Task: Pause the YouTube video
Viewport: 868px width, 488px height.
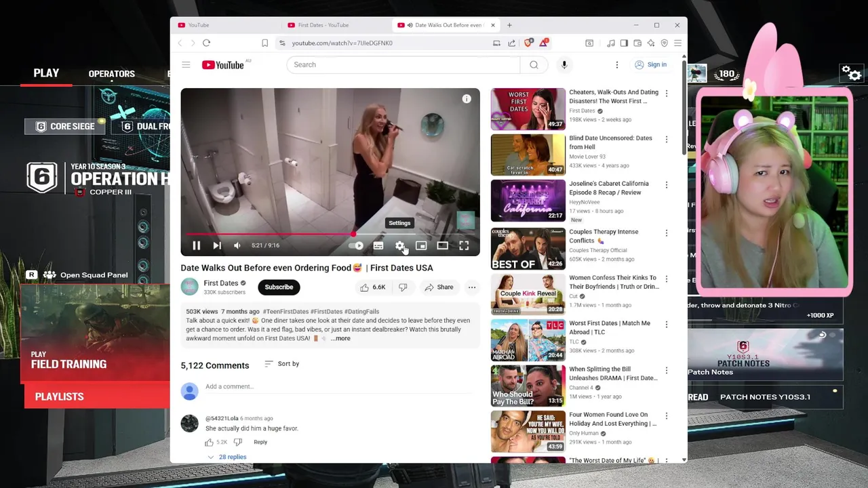Action: pyautogui.click(x=196, y=245)
